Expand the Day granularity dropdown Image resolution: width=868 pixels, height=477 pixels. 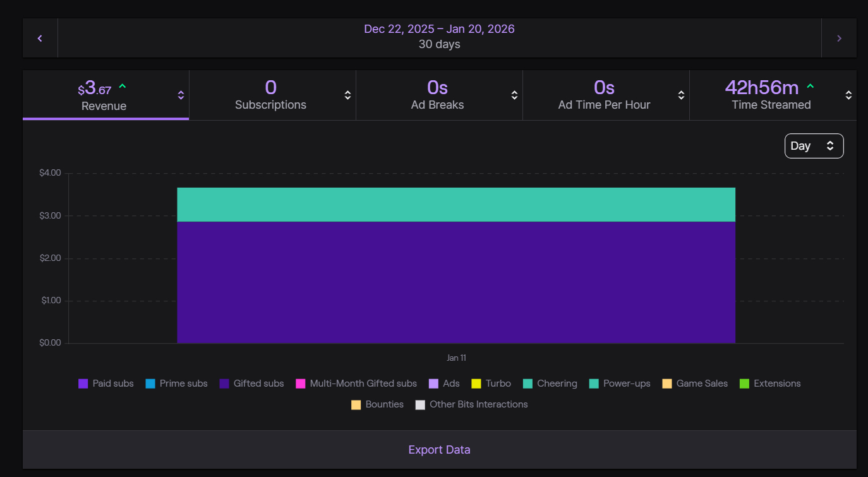[814, 146]
